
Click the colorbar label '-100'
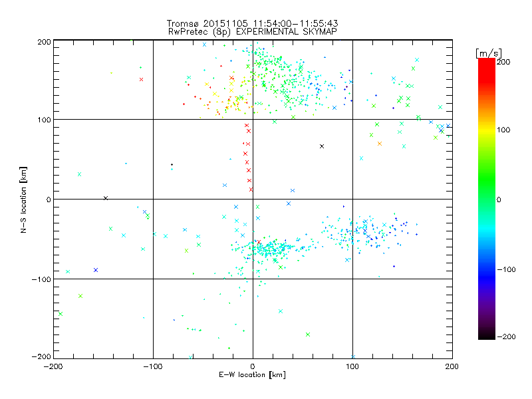pos(506,269)
